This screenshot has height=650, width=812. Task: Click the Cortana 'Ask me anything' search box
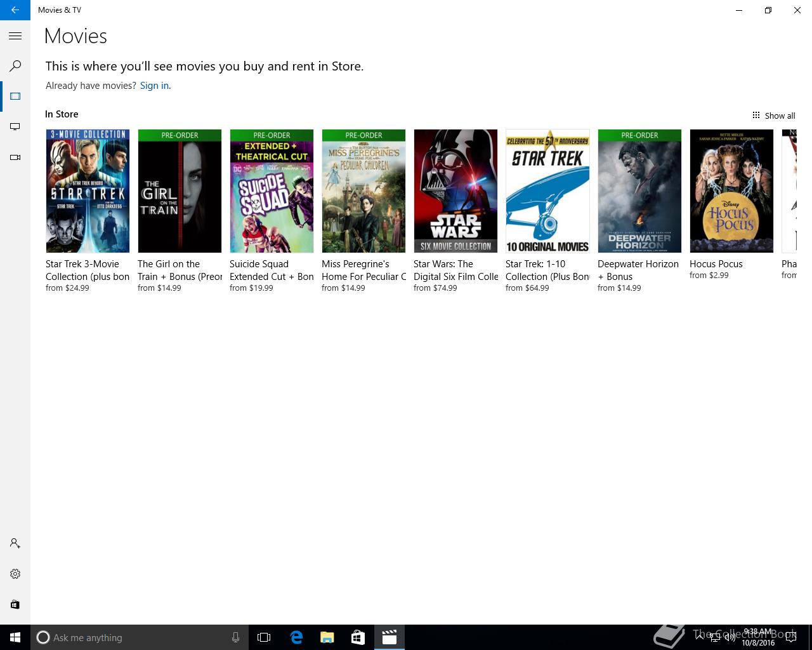click(140, 637)
